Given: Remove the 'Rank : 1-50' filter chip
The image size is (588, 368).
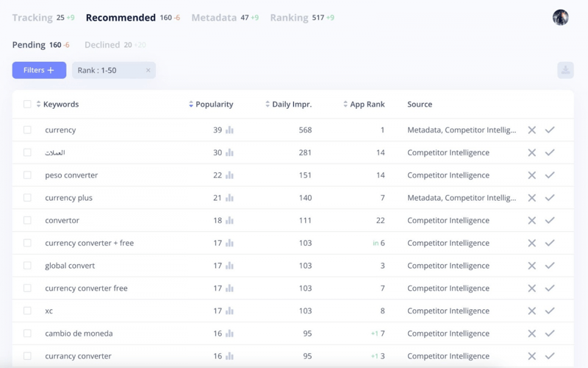Looking at the screenshot, I should (x=148, y=71).
